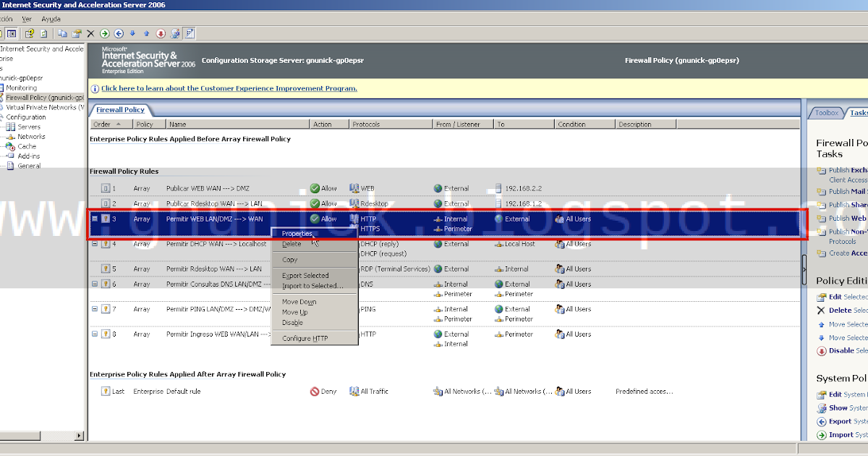Choose Export Selected in the context menu
868x456 pixels.
tap(314, 276)
